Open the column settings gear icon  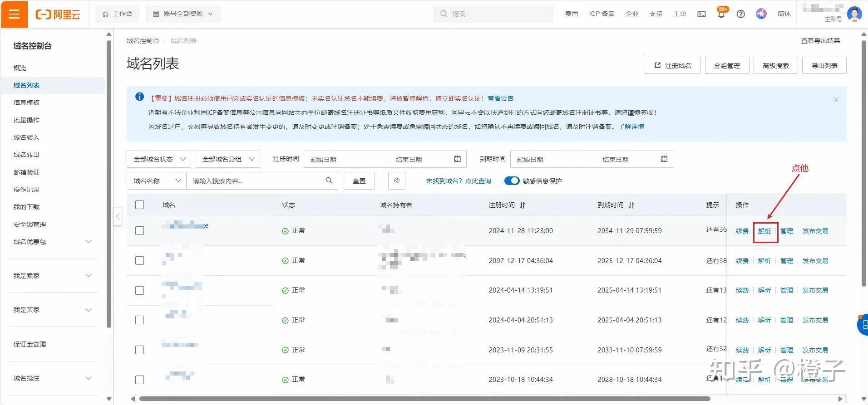click(x=397, y=181)
